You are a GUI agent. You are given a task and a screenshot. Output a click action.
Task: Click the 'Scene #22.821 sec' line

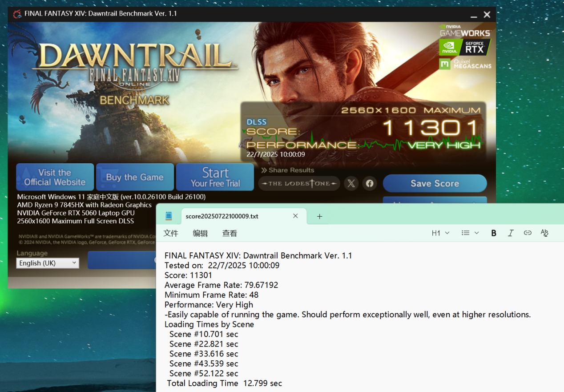pyautogui.click(x=204, y=344)
